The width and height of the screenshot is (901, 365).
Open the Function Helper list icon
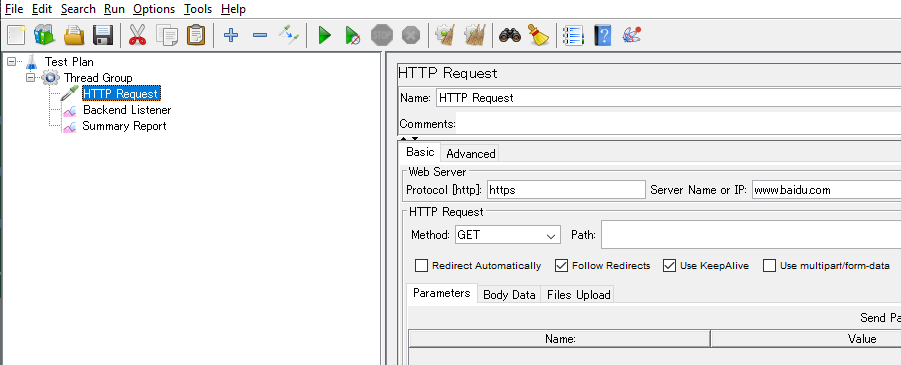tap(573, 36)
